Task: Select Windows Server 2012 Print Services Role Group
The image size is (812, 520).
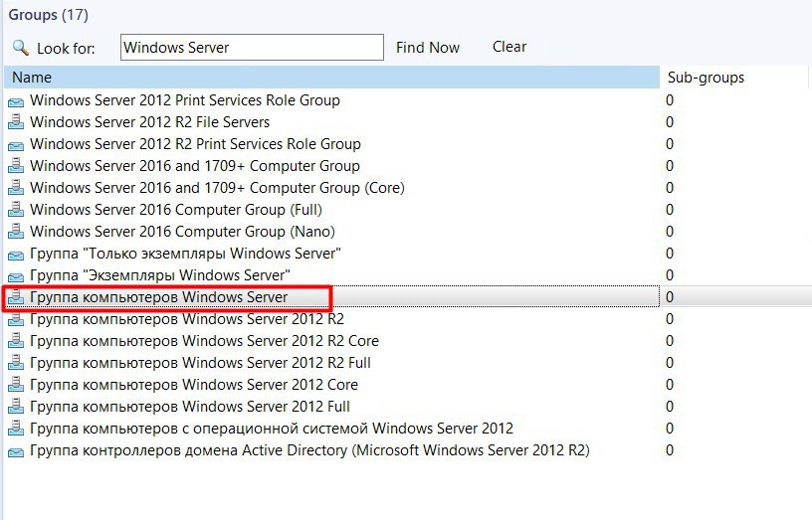Action: (185, 99)
